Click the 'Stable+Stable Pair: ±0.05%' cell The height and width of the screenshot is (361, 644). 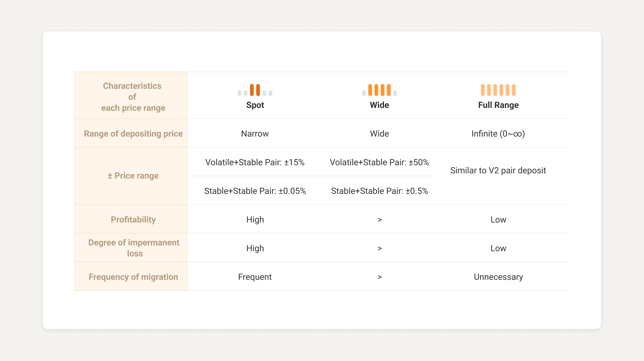coord(255,191)
